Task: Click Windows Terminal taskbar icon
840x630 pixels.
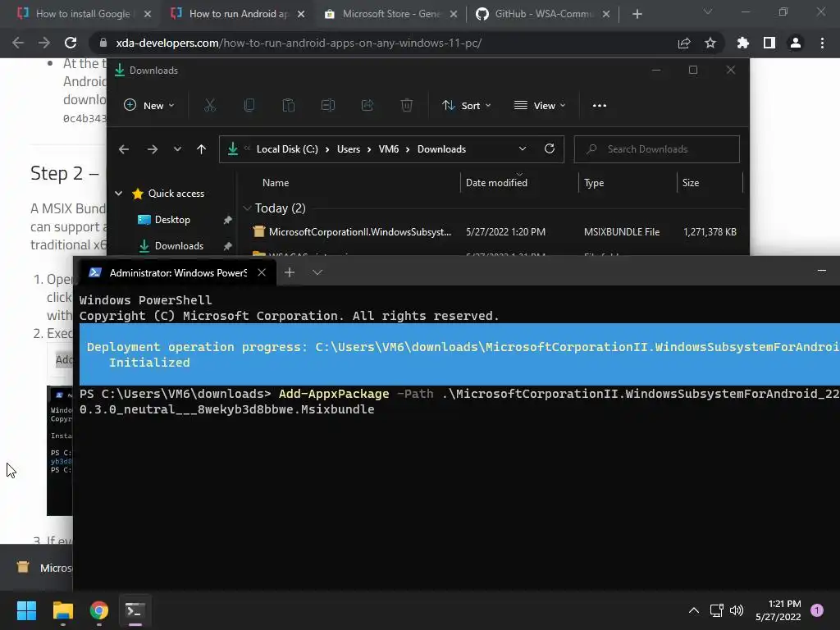Action: point(135,610)
